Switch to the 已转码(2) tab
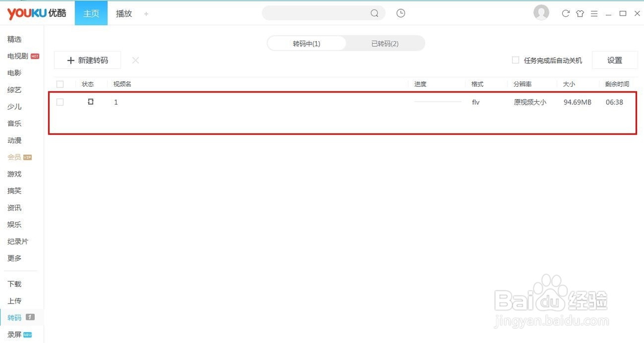Screen dimensions: 644x343 tap(385, 44)
